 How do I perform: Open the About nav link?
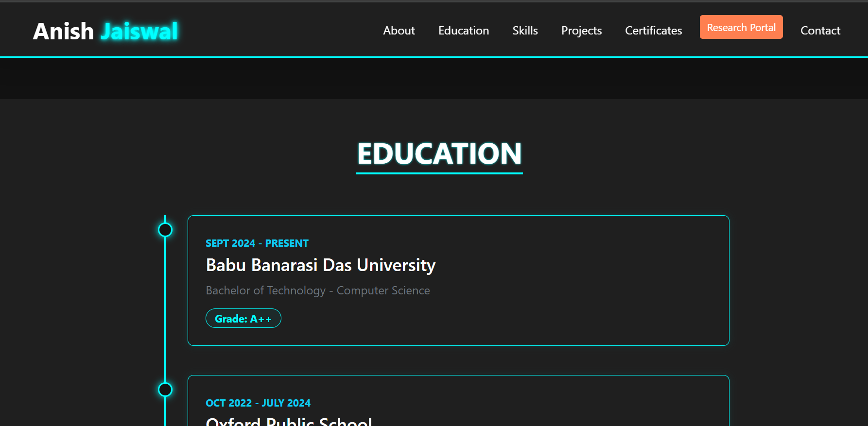[399, 31]
